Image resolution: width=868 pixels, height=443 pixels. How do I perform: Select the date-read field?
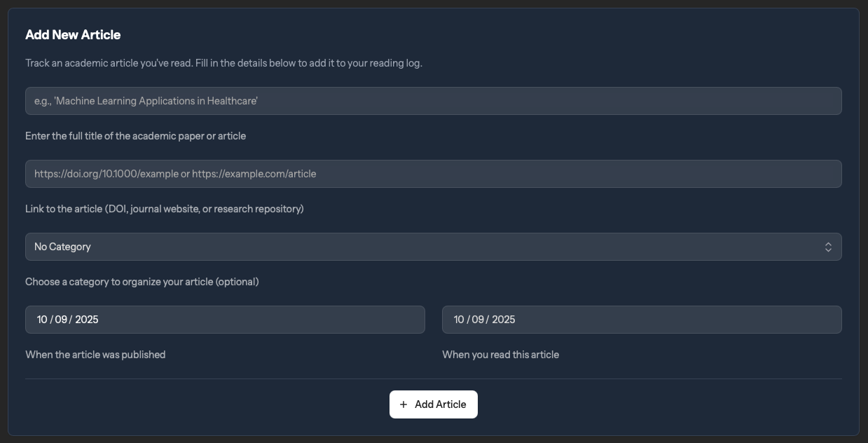pyautogui.click(x=642, y=319)
